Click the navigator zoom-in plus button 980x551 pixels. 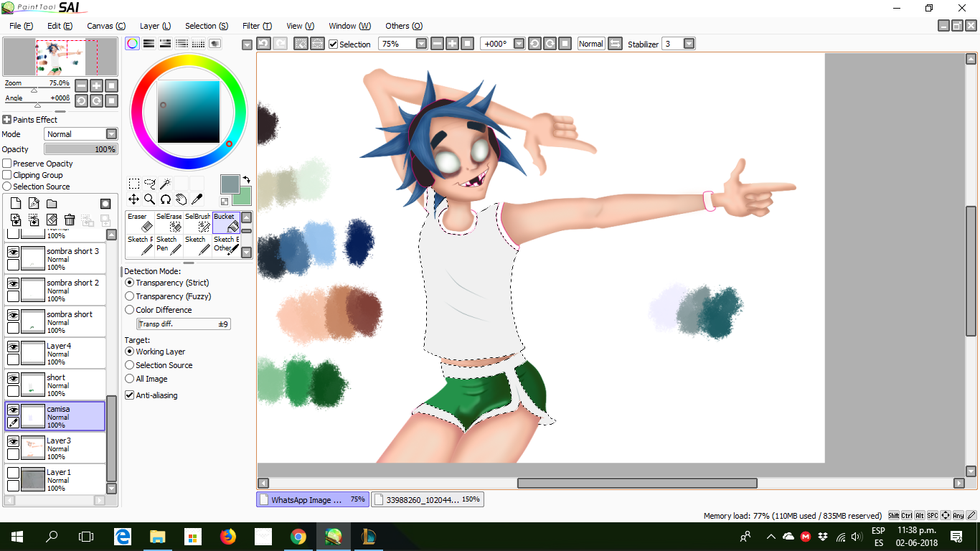(96, 85)
